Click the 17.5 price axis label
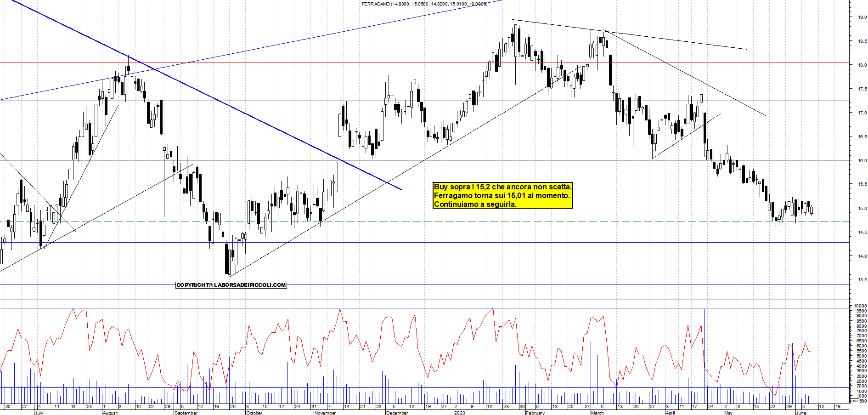The image size is (868, 415). [x=862, y=89]
